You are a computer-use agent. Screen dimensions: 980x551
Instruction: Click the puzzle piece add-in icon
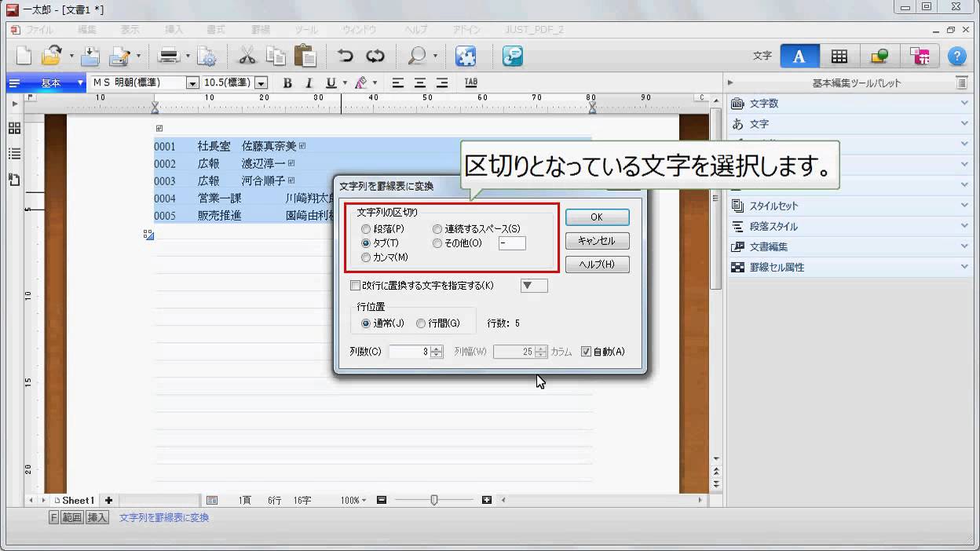point(466,56)
